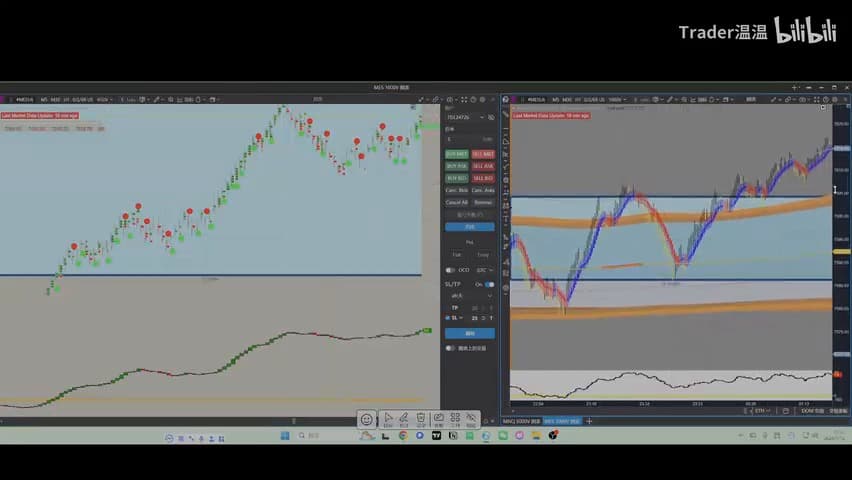Open the account 7S124726 dropdown
Viewport: 852px width, 480px height.
tap(465, 117)
